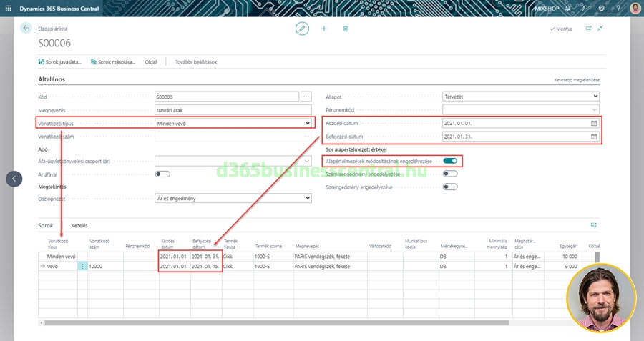Click the pencil edit icon

303,28
